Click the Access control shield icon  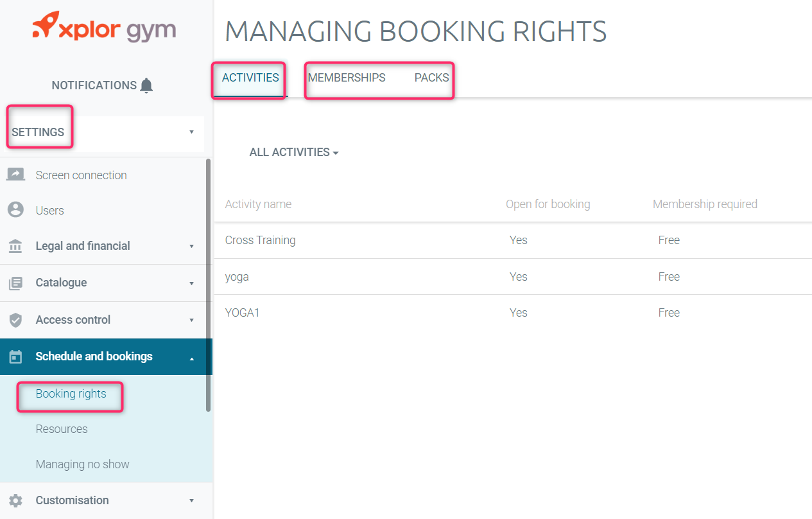(15, 320)
